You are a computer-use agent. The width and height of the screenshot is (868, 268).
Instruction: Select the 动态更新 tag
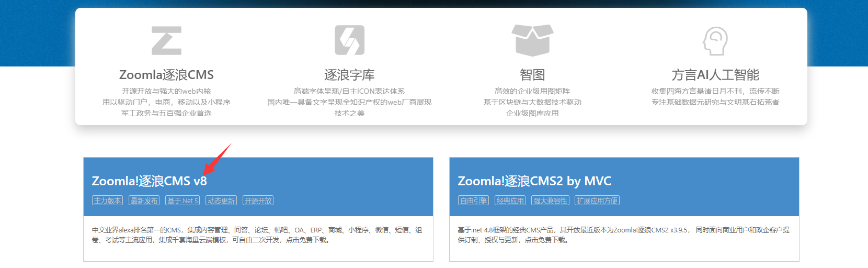221,200
